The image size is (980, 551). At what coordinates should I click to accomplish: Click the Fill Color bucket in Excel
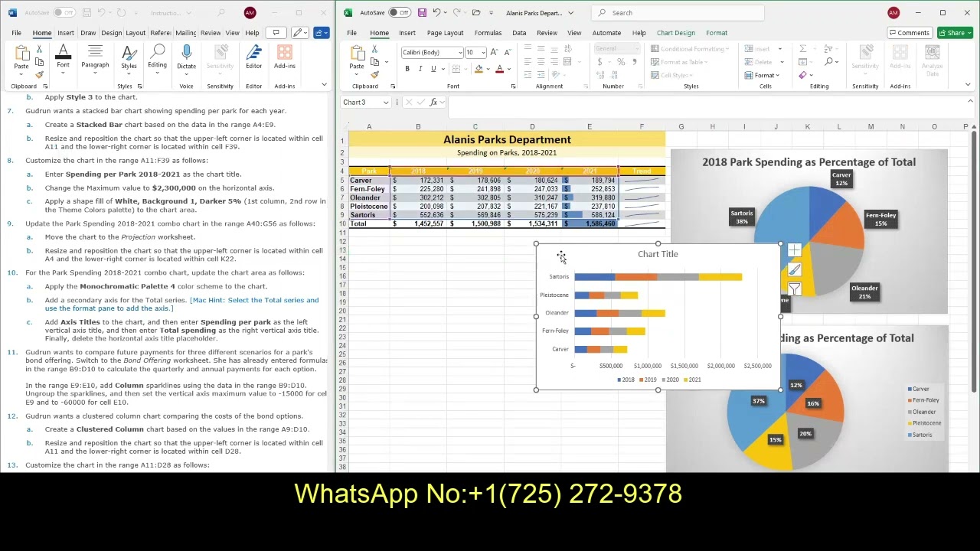pyautogui.click(x=479, y=69)
